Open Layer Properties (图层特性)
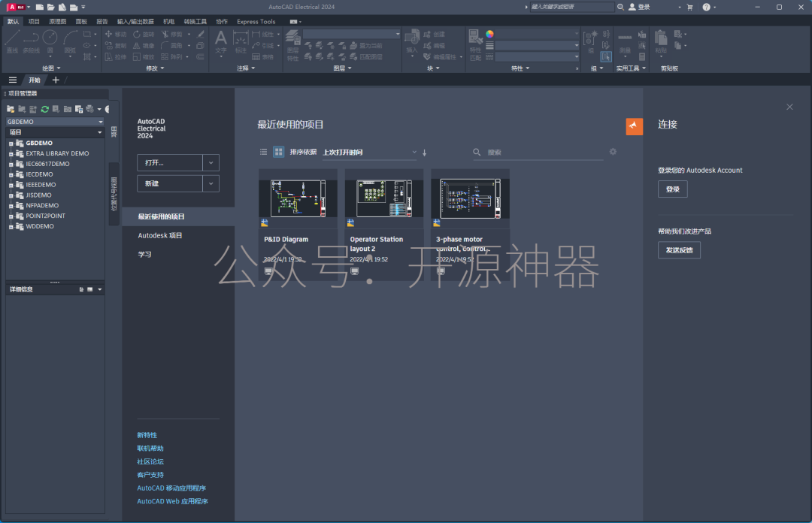 pyautogui.click(x=292, y=46)
